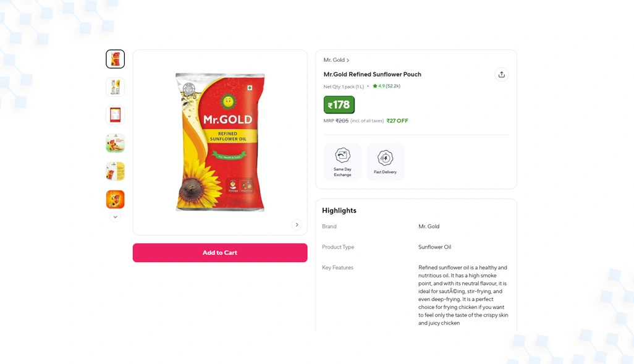Select the fourth thumbnail with green background

coord(115,143)
